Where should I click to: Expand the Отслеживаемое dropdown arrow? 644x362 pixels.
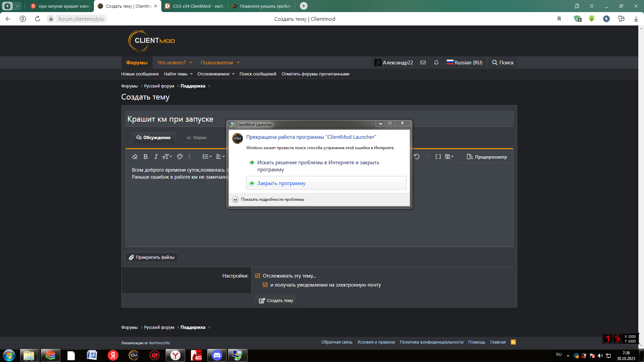click(233, 74)
